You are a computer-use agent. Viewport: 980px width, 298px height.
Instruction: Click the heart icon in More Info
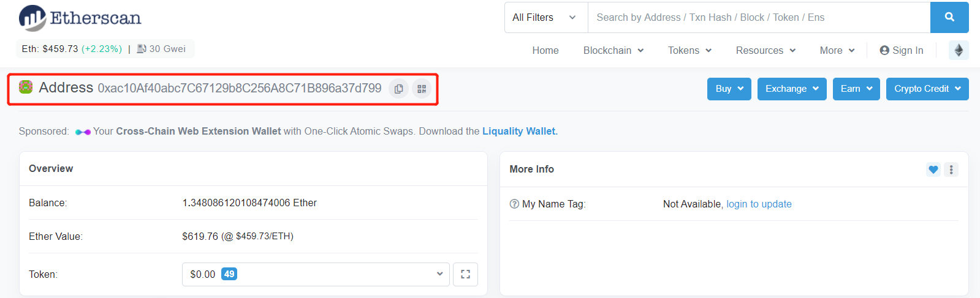(x=933, y=169)
